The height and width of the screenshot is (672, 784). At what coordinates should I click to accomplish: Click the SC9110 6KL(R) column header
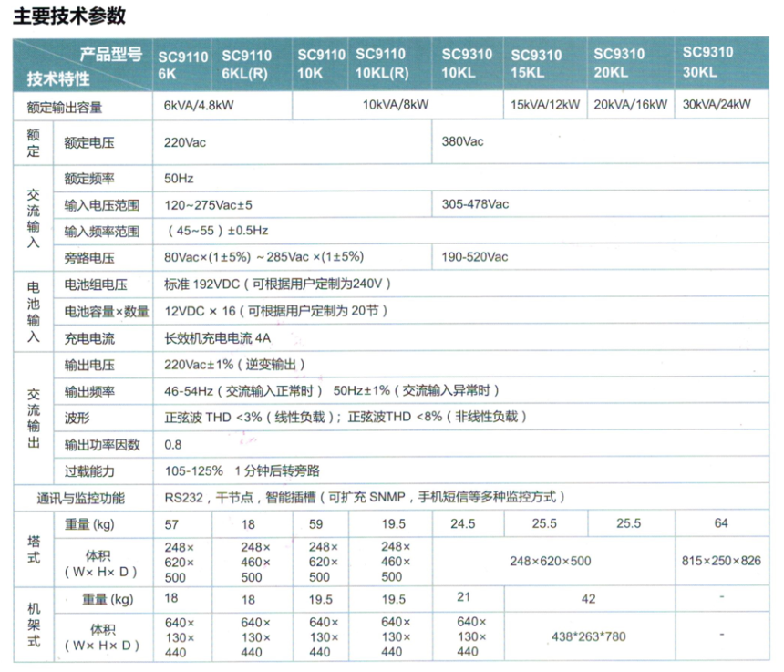pos(246,65)
